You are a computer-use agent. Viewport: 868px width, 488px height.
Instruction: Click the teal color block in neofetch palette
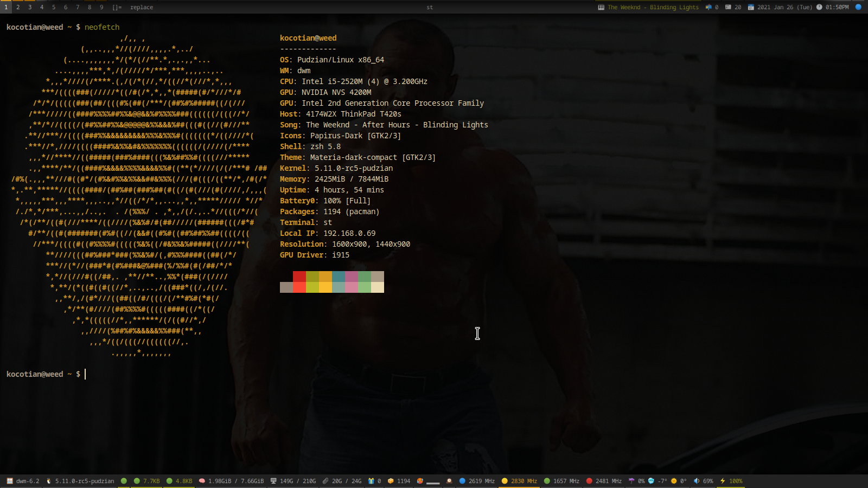[339, 277]
